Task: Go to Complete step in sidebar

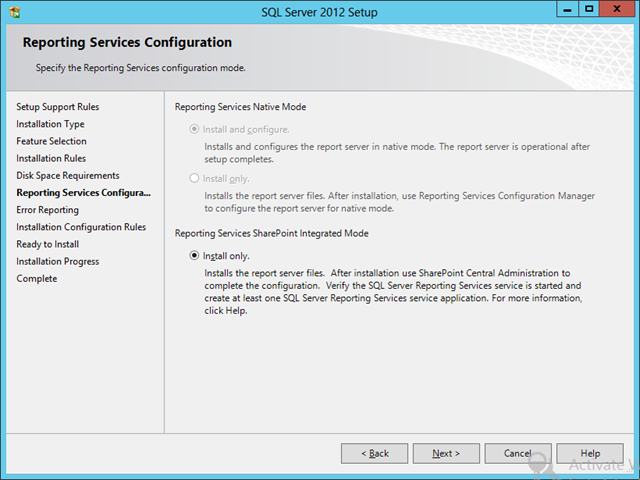Action: point(37,278)
